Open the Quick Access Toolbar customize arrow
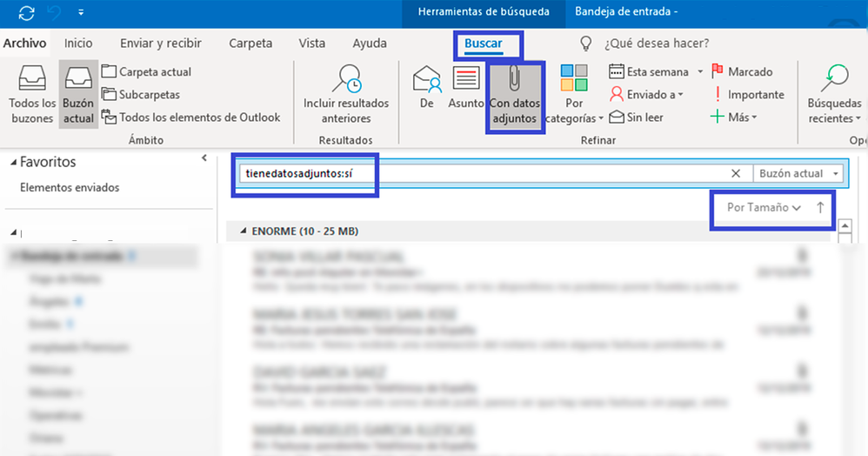Viewport: 868px width, 456px height. point(81,12)
